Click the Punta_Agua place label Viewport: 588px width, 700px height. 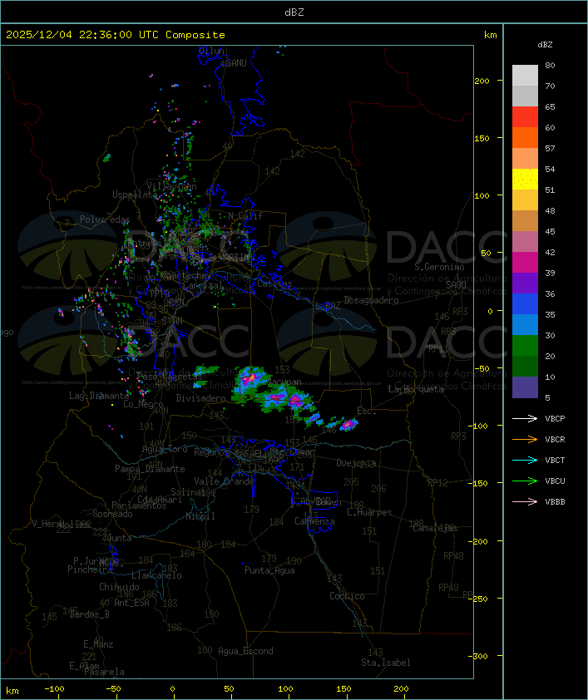click(269, 570)
